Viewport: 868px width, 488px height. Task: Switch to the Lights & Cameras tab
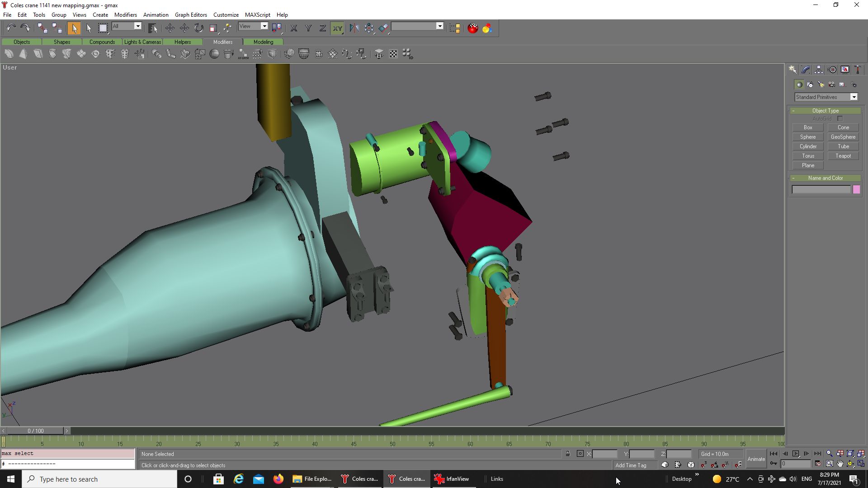pos(142,42)
